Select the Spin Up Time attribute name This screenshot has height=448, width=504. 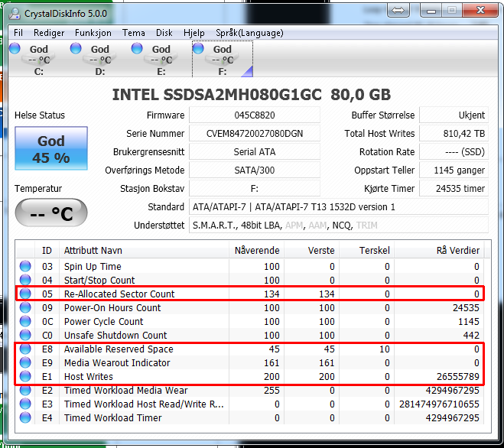[93, 266]
